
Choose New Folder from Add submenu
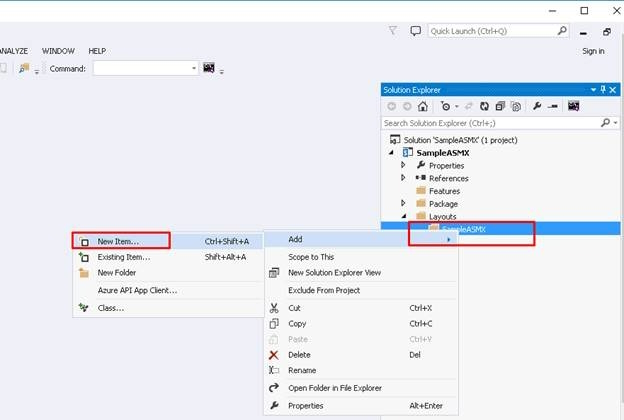pos(168,273)
